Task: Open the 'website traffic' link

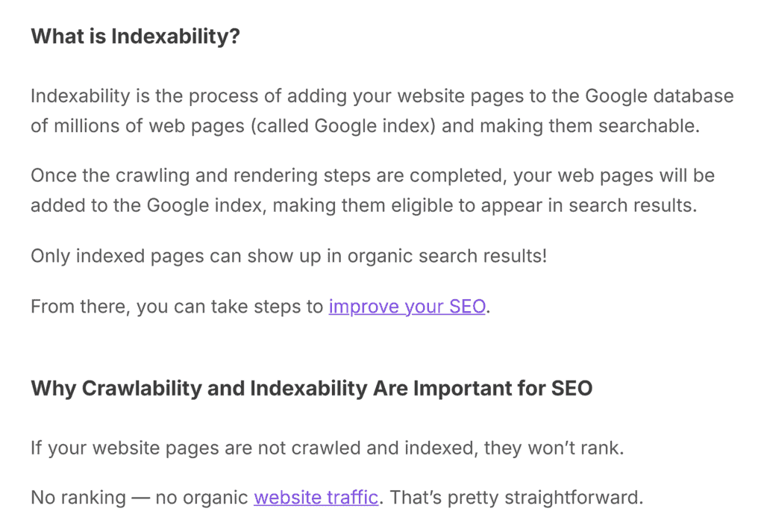Action: [x=316, y=497]
